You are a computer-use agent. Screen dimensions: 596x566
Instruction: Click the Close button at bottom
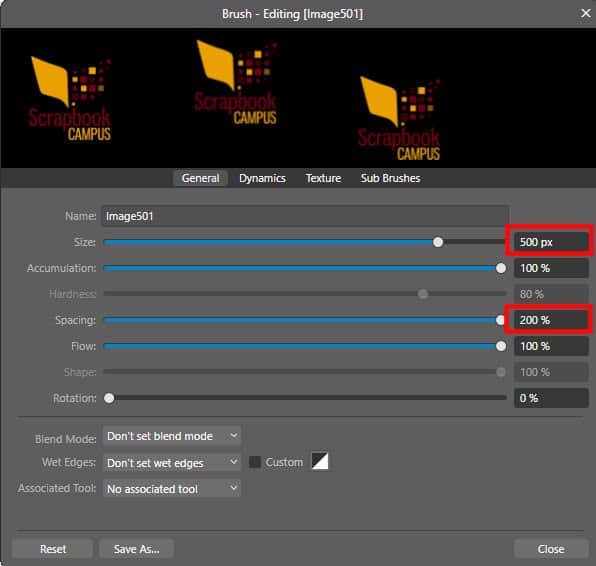pyautogui.click(x=551, y=549)
